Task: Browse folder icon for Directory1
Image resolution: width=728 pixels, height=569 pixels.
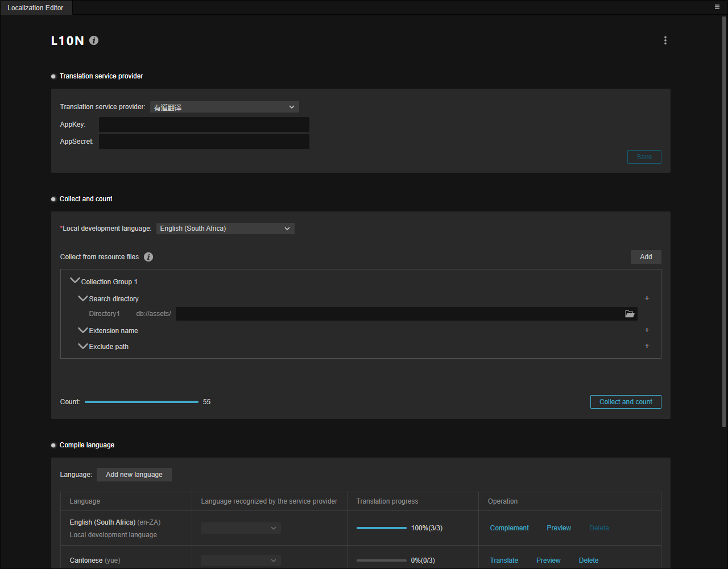Action: pos(630,314)
